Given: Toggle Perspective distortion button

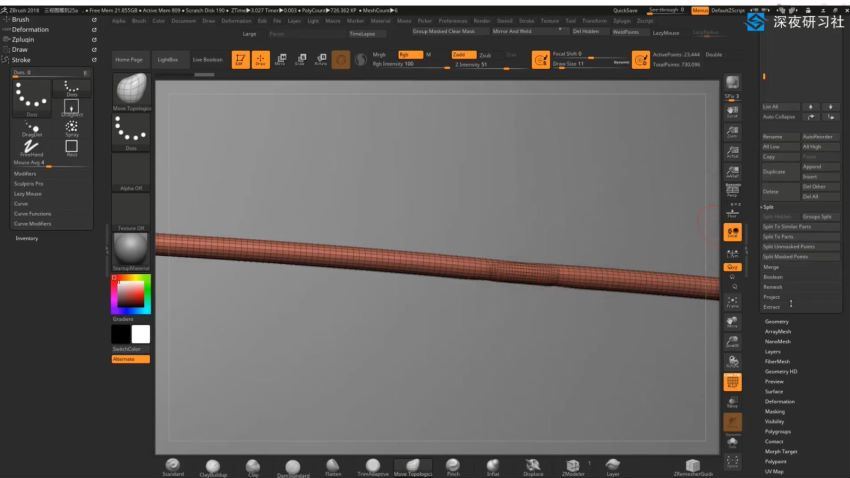Looking at the screenshot, I should (x=732, y=191).
